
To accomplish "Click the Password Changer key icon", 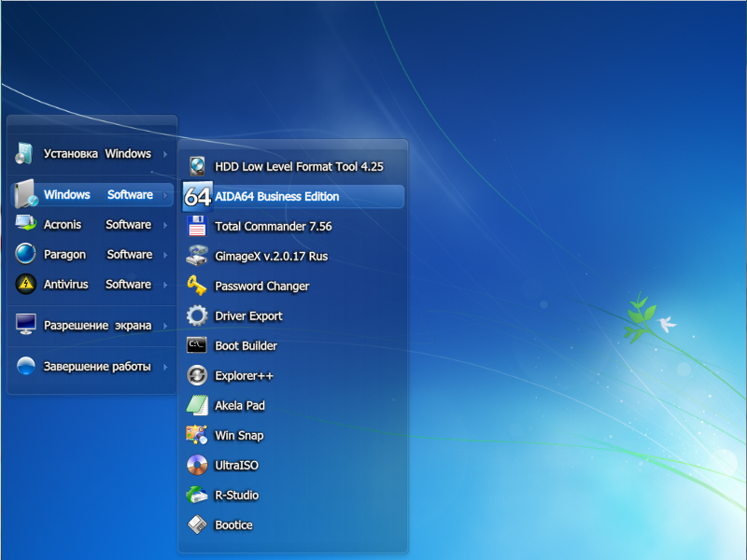I will (x=197, y=286).
